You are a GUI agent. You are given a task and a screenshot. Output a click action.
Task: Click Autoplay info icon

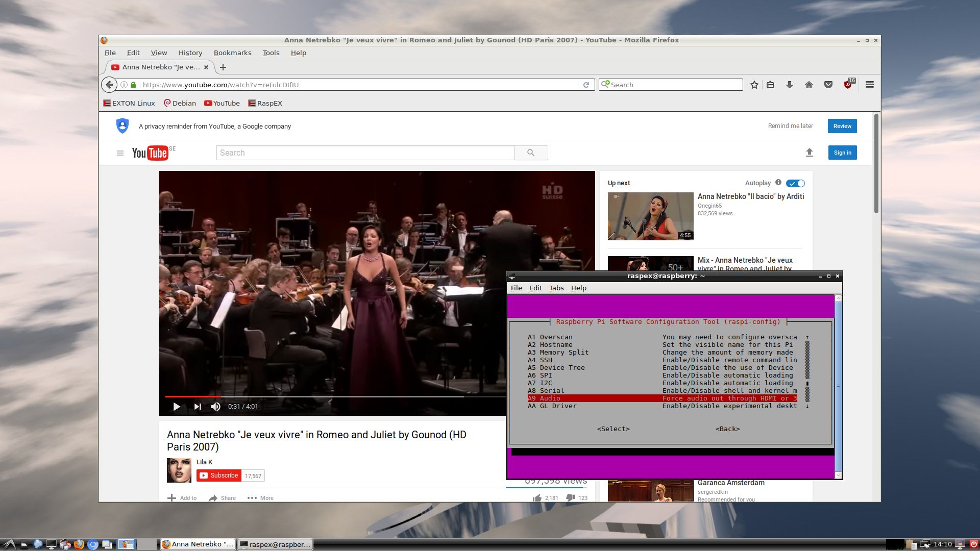[778, 182]
